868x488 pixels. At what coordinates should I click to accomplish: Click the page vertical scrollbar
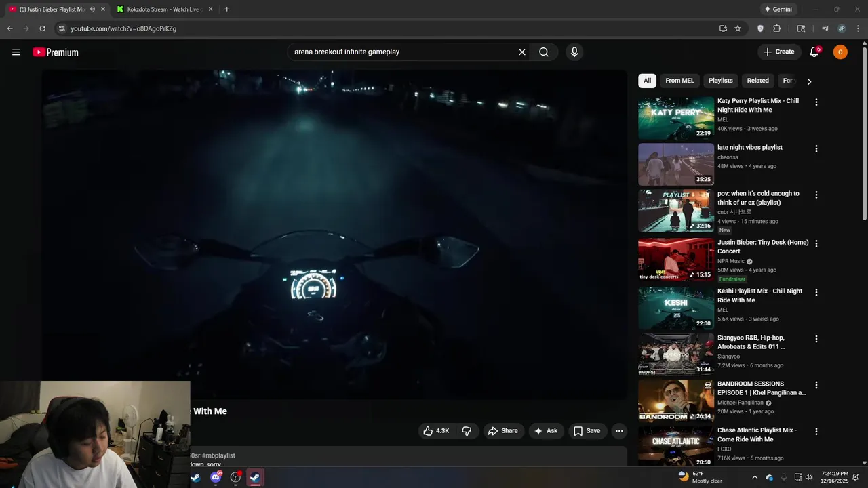[x=864, y=132]
